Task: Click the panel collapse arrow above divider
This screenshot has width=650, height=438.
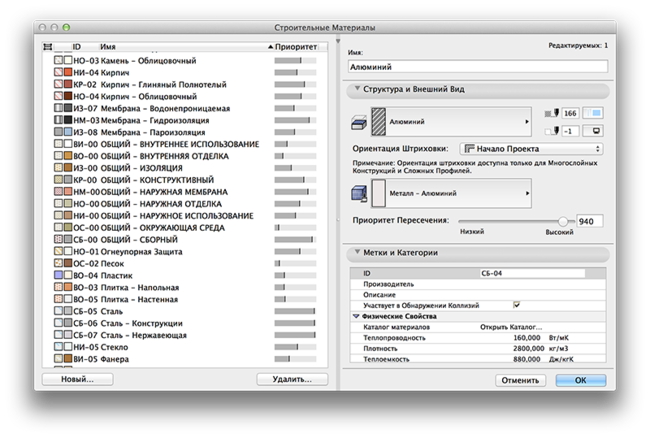Action: pos(338,41)
